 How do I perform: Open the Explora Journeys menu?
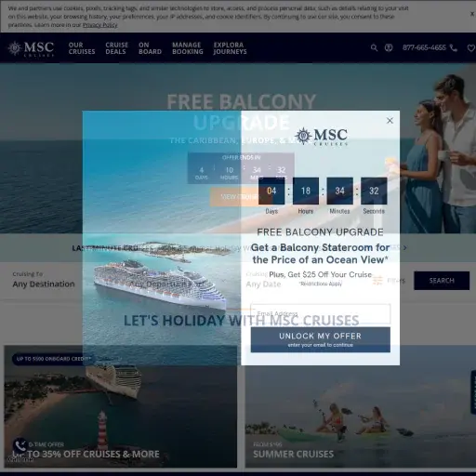point(230,48)
